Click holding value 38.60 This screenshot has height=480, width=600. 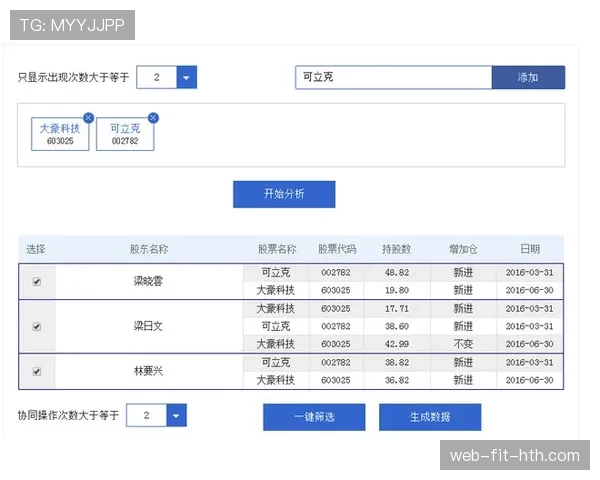[x=397, y=327]
